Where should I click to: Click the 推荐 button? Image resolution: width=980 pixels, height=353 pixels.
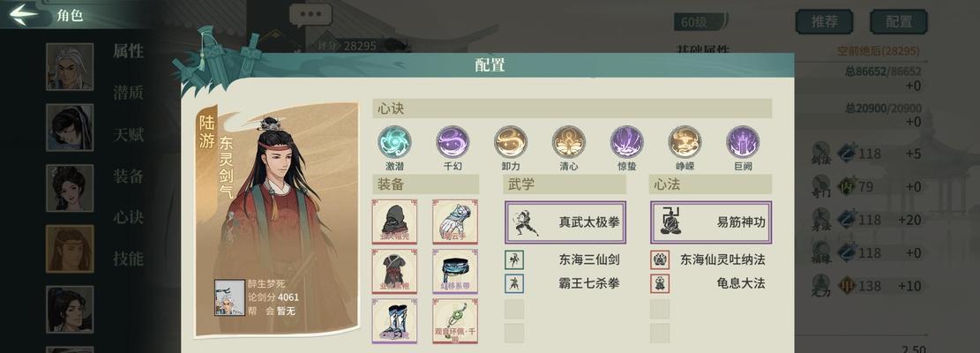(825, 22)
